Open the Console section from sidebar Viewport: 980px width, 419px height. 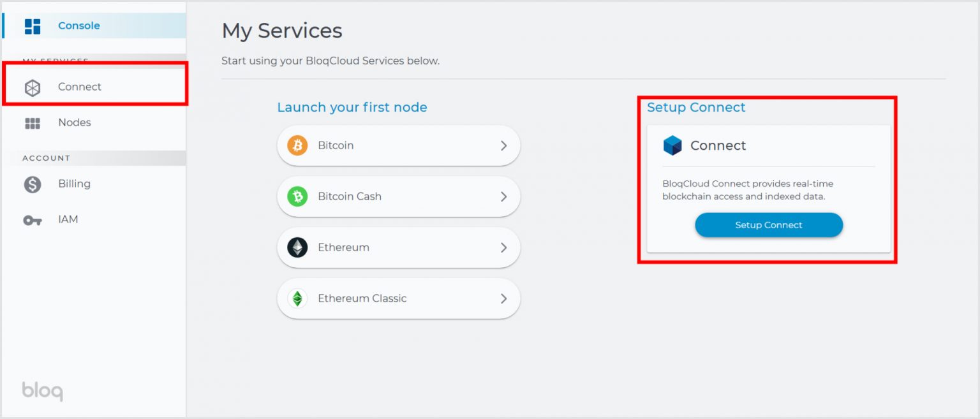[x=78, y=26]
